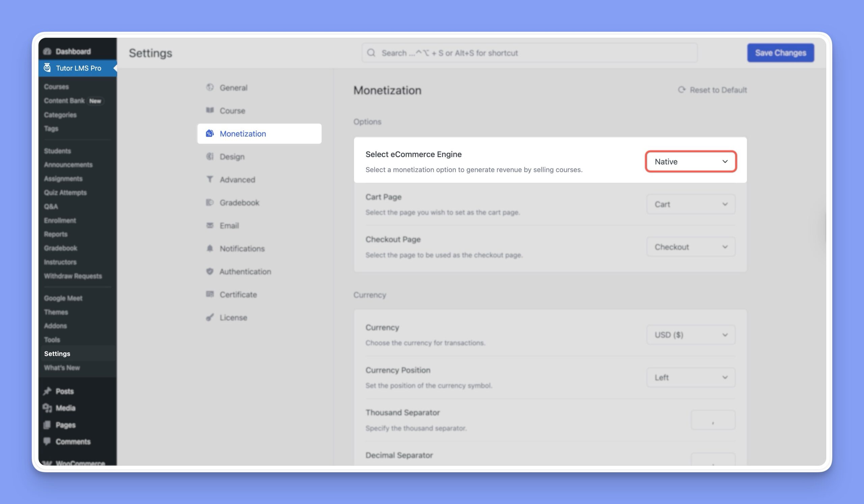Click the Notifications bell icon
The image size is (864, 504).
210,248
